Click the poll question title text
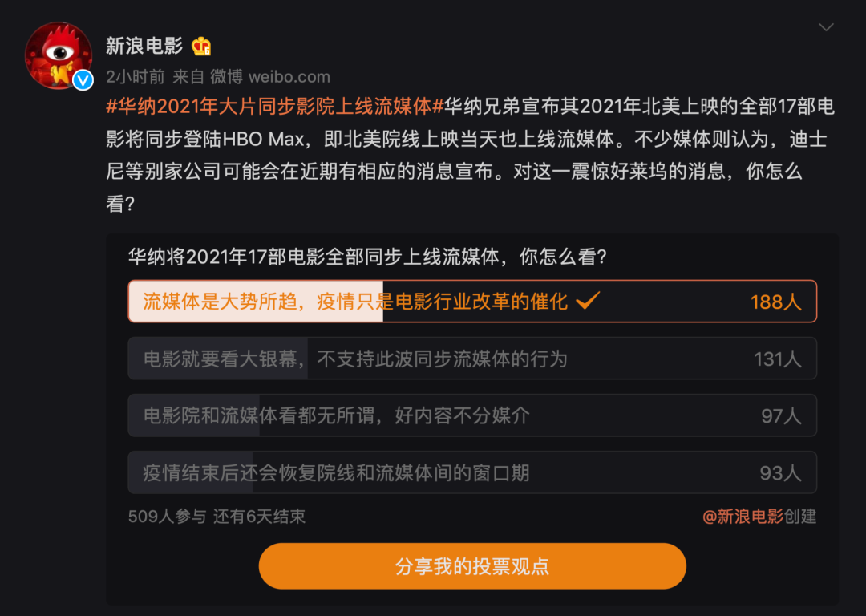Image resolution: width=866 pixels, height=616 pixels. (367, 257)
